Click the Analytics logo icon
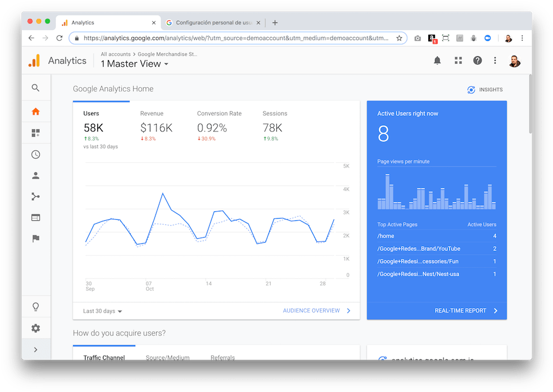This screenshot has height=392, width=553. 34,61
